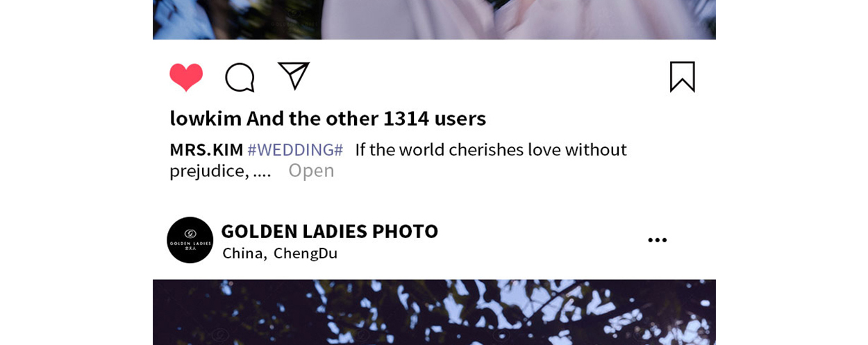The height and width of the screenshot is (345, 868).
Task: Open comments via the speech bubble icon
Action: (240, 77)
